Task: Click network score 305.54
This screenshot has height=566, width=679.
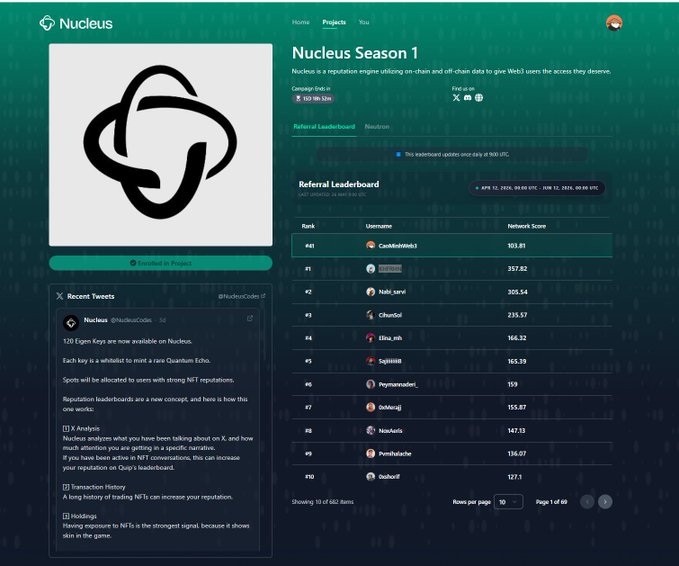Action: pyautogui.click(x=517, y=292)
